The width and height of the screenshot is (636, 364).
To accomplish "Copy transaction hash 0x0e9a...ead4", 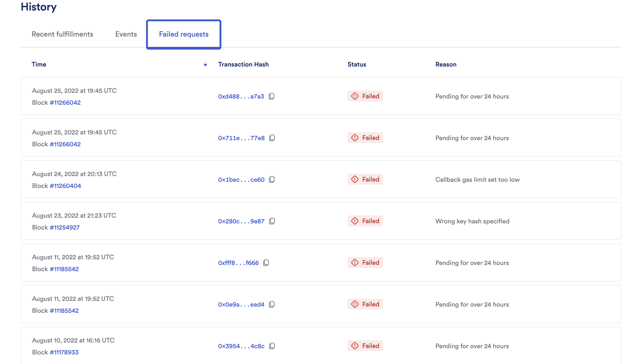I will 272,304.
